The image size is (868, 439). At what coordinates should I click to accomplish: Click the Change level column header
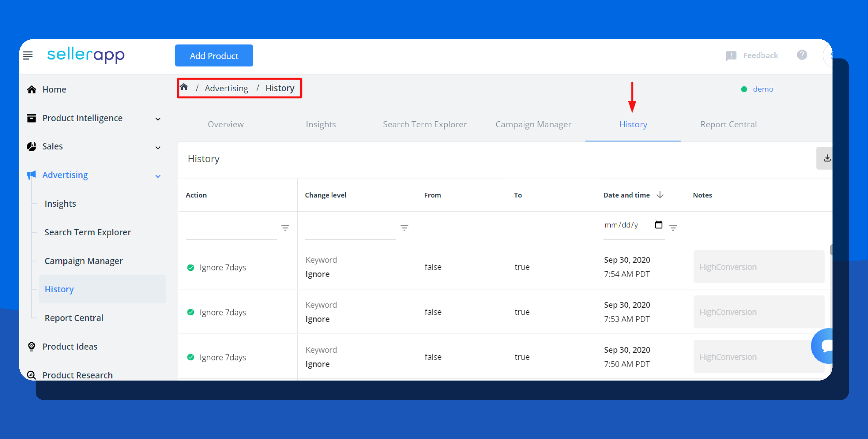pos(325,195)
